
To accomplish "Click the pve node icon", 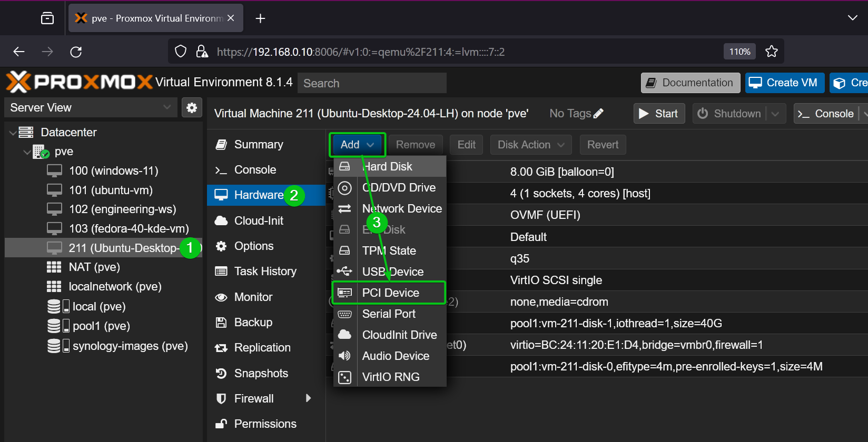I will tap(41, 152).
